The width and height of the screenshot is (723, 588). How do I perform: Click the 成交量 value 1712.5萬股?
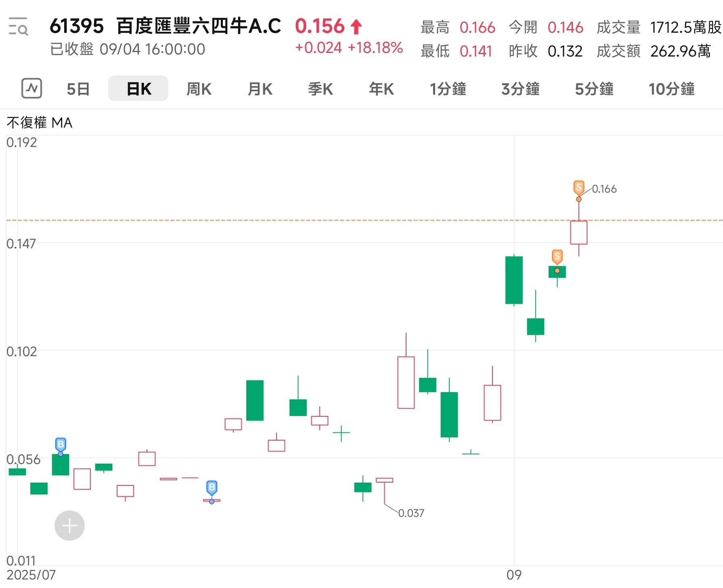coord(686,27)
